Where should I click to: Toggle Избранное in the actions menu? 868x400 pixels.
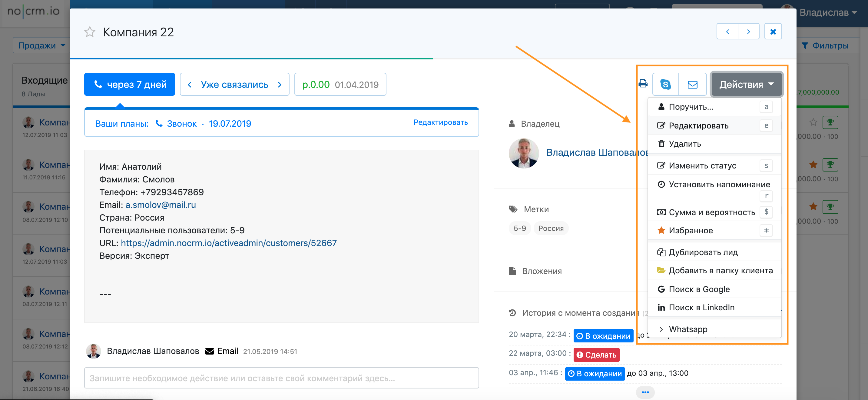tap(691, 230)
